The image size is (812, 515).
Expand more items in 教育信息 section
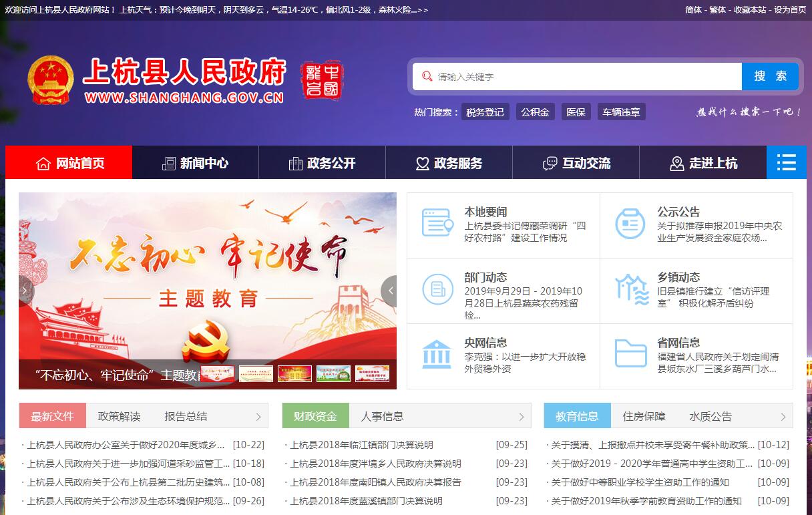point(784,417)
